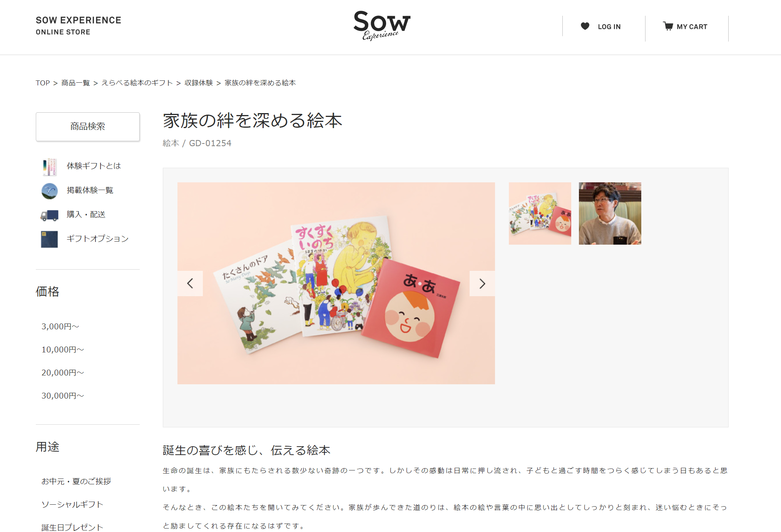Filter by price 10,000円～
The width and height of the screenshot is (781, 532).
(63, 350)
